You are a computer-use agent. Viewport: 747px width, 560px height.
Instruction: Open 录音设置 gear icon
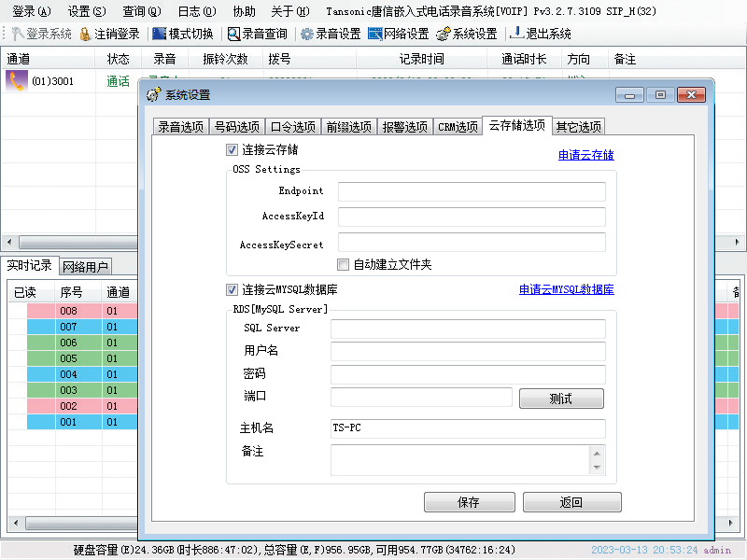coord(307,34)
